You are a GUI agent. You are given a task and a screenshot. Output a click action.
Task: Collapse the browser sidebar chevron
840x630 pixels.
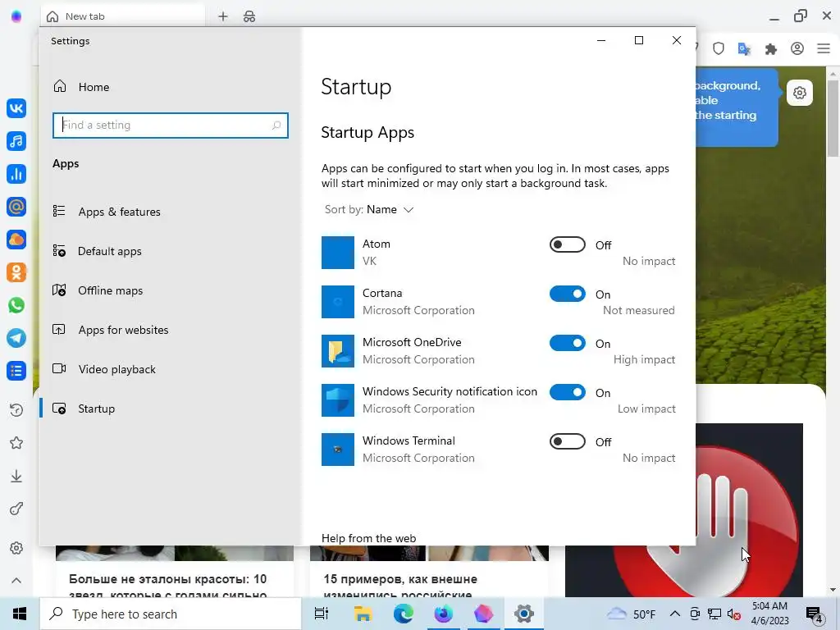16,581
